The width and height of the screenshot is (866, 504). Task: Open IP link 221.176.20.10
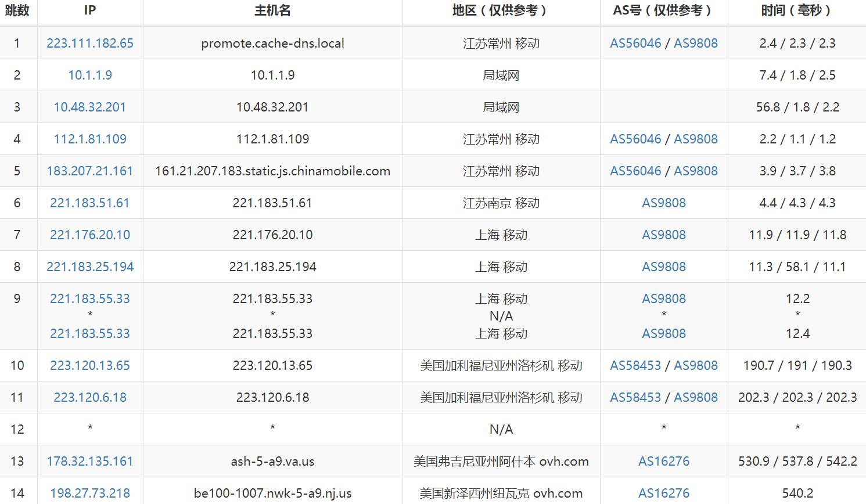90,235
